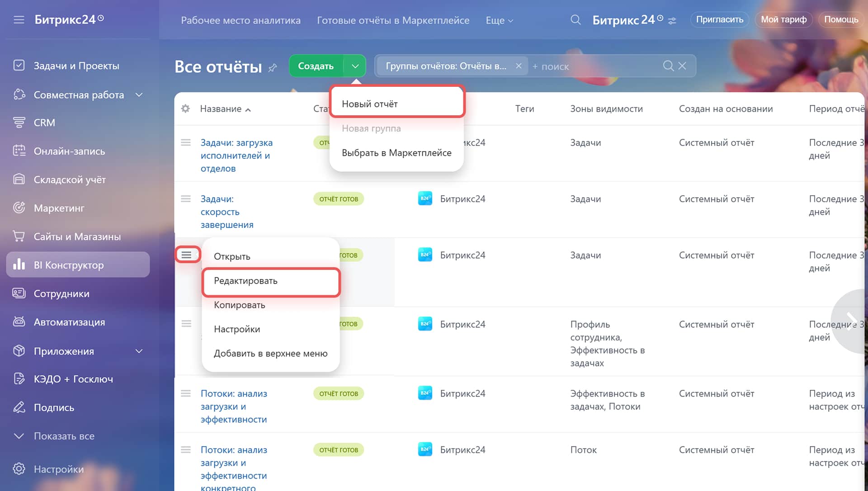Click the pin icon next to Все отчёты
Viewport: 868px width, 491px height.
click(273, 68)
